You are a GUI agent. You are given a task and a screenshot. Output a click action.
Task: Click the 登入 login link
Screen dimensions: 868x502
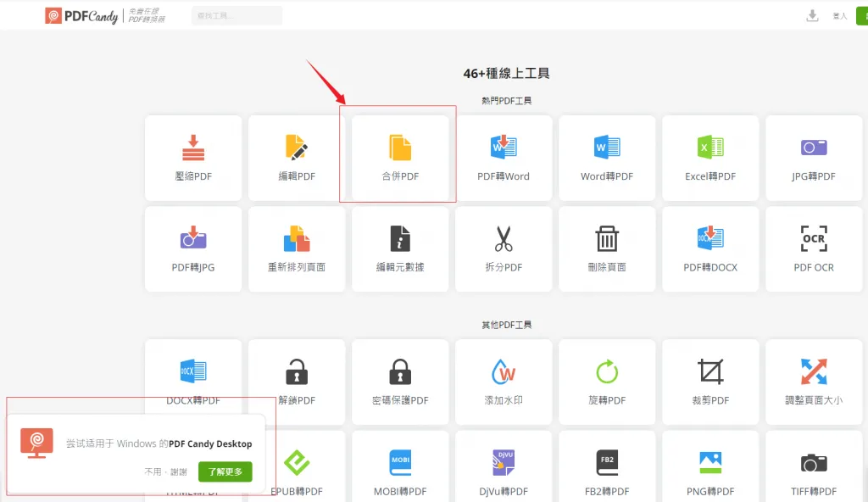(840, 16)
